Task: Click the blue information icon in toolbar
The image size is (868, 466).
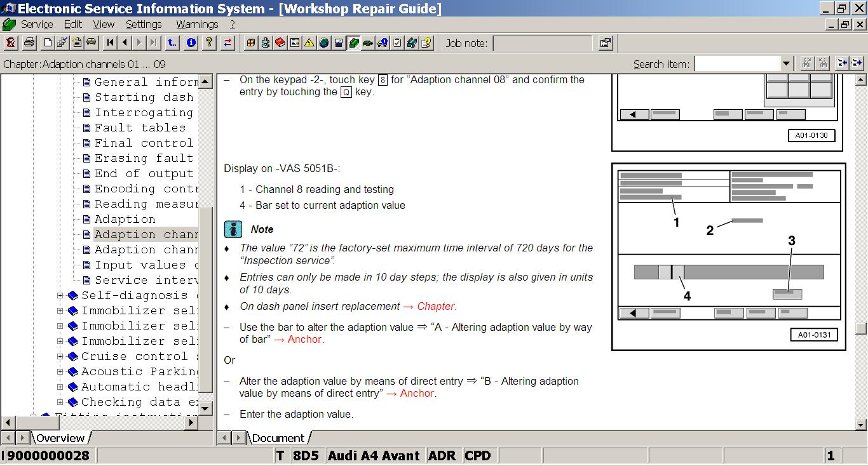Action: [191, 43]
